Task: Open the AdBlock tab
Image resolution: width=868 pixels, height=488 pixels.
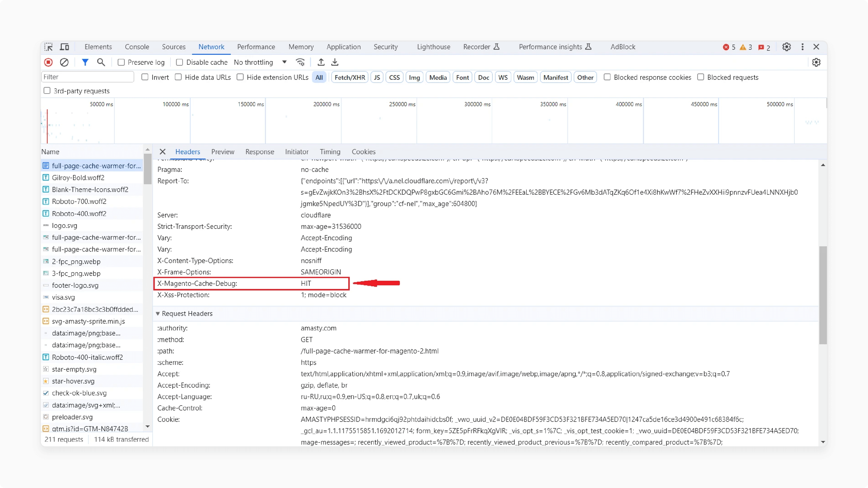Action: pos(623,47)
